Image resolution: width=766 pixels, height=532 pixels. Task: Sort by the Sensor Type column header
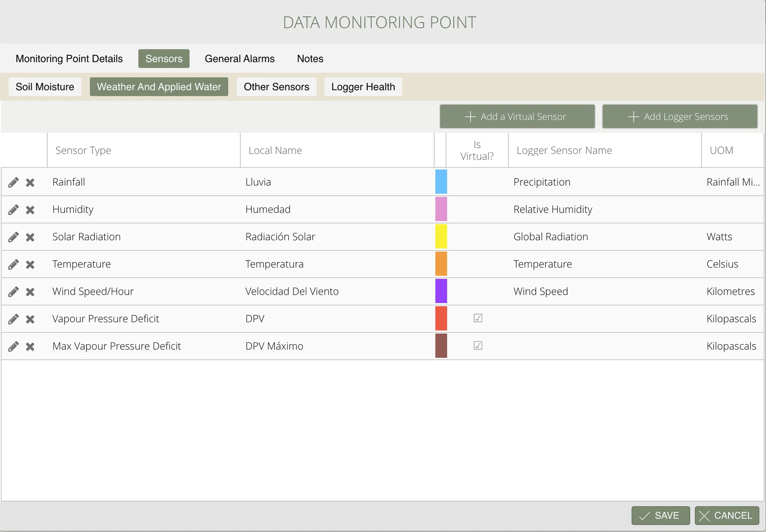coord(144,150)
